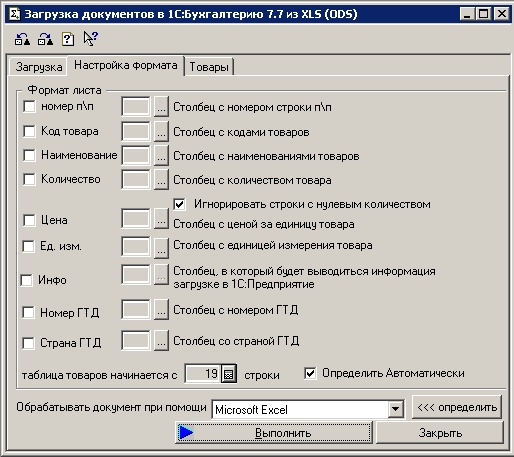Click the Страна ГТД column input field

tap(136, 340)
